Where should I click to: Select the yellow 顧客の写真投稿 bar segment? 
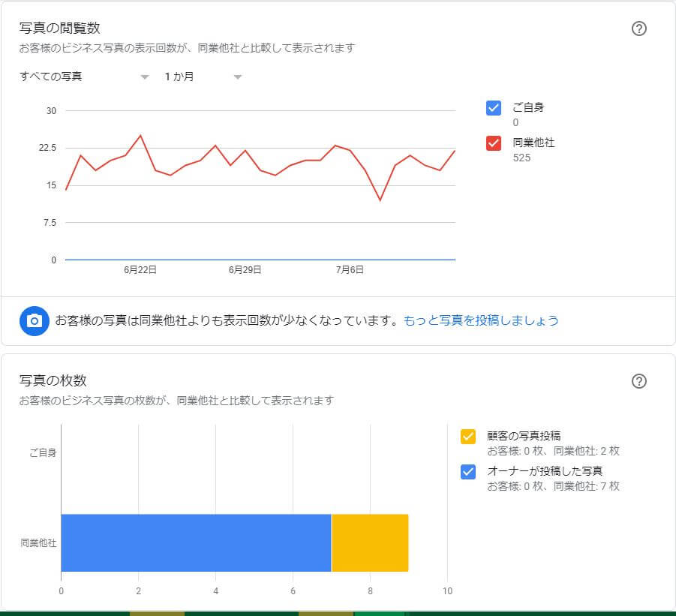(369, 542)
